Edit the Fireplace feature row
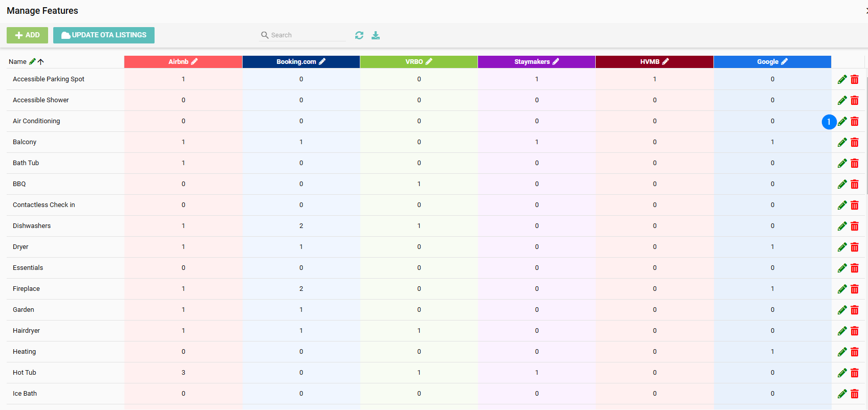Viewport: 868px width, 410px height. pyautogui.click(x=842, y=289)
